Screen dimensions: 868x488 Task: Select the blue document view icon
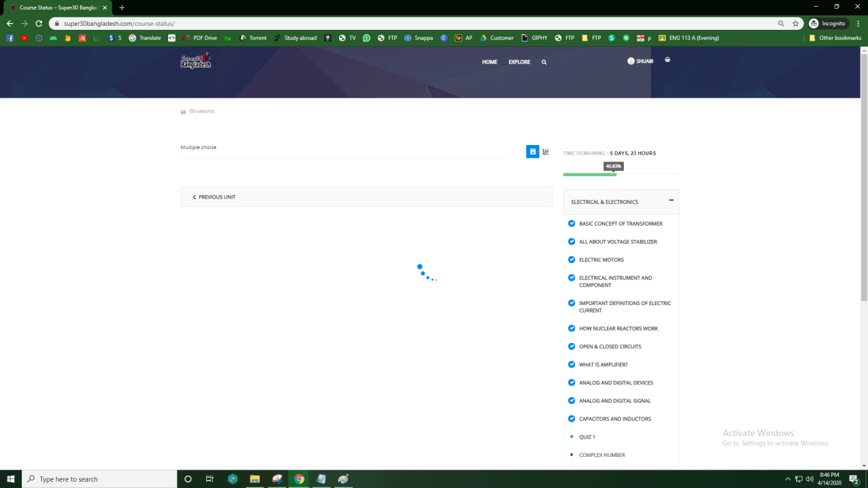point(533,152)
